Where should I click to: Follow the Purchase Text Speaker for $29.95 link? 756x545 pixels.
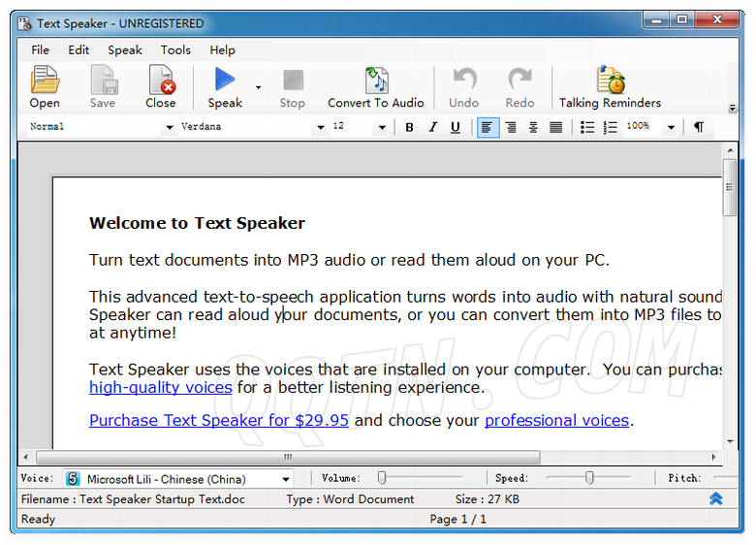[x=218, y=420]
